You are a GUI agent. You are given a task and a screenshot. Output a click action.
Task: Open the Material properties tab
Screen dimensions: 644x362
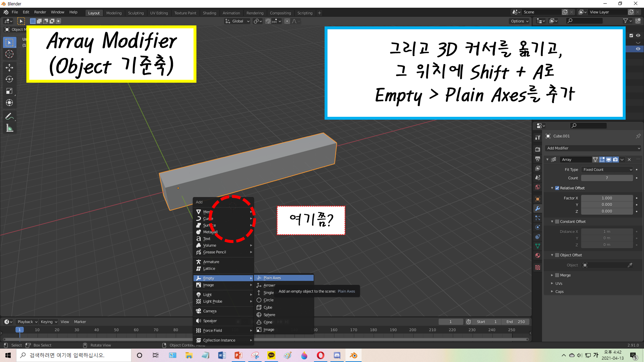tap(537, 255)
